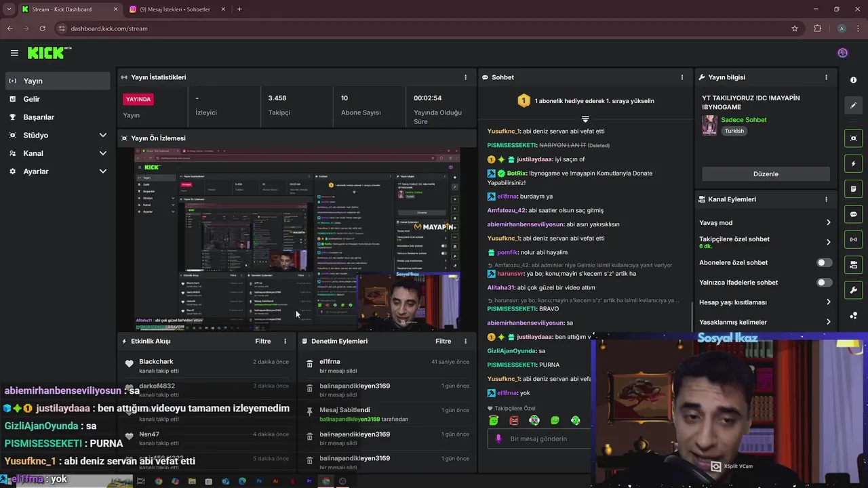Viewport: 868px width, 488px height.
Task: Select the pencil edit icon in the right rail
Action: (853, 105)
